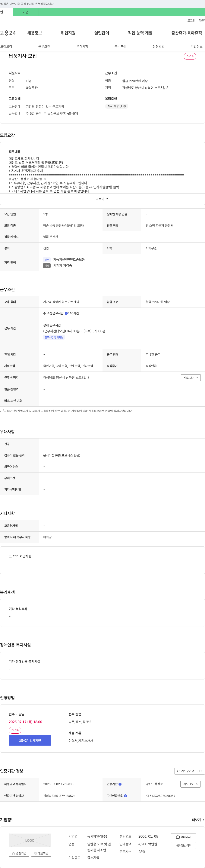Viewport: 205px width, 868px height.
Task: Open 지도 보기 for 양산고용센터
Action: 190,784
